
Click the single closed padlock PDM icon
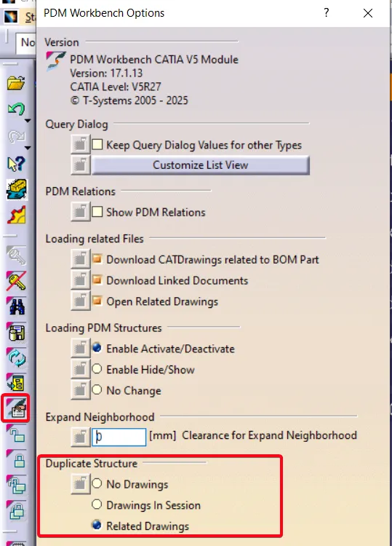tap(16, 459)
